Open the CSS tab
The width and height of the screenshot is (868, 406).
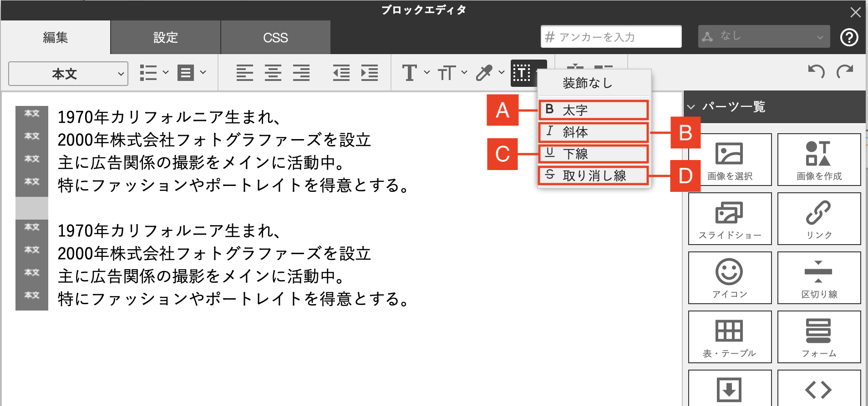click(275, 37)
